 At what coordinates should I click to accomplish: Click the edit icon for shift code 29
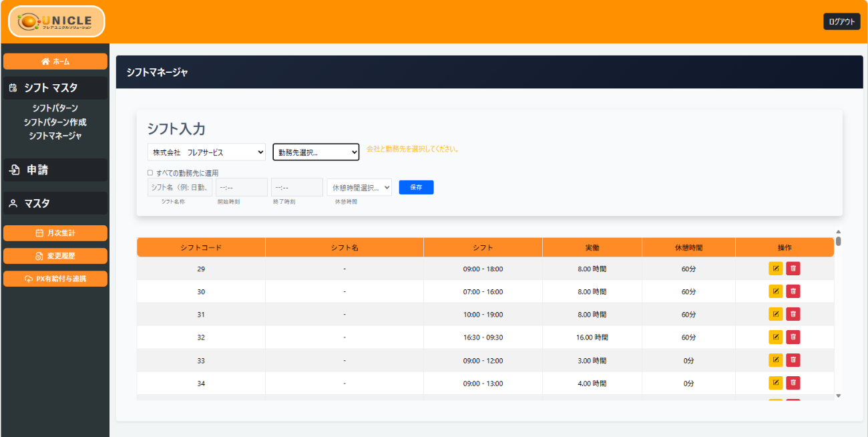(775, 269)
